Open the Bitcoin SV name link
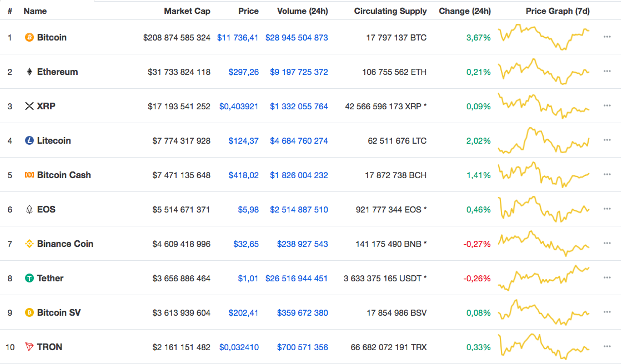Image resolution: width=622 pixels, height=364 pixels. 59,312
